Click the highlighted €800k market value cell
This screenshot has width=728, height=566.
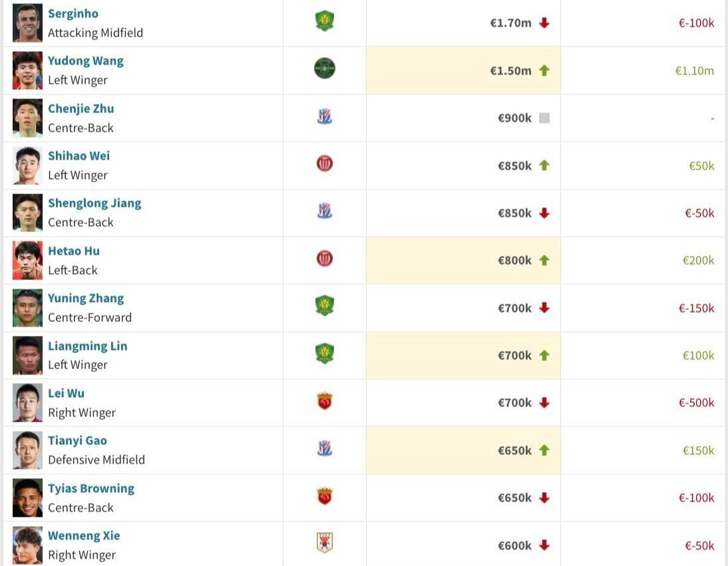tap(463, 260)
